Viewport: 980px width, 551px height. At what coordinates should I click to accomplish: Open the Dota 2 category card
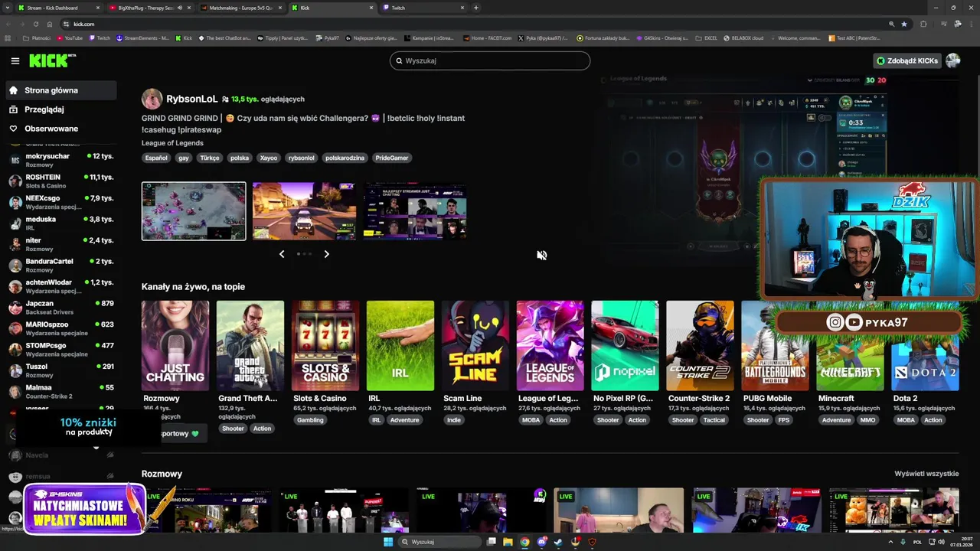pyautogui.click(x=925, y=345)
